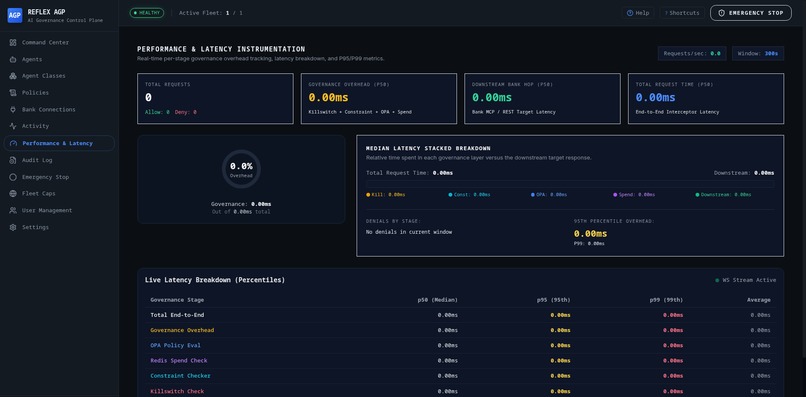Click the Total Request Time (P50) card
The height and width of the screenshot is (397, 806).
[706, 99]
